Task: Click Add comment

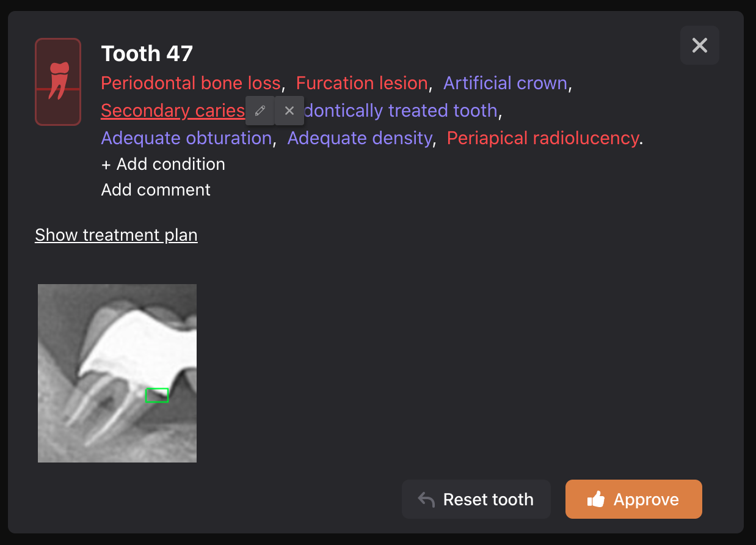Action: pos(156,190)
